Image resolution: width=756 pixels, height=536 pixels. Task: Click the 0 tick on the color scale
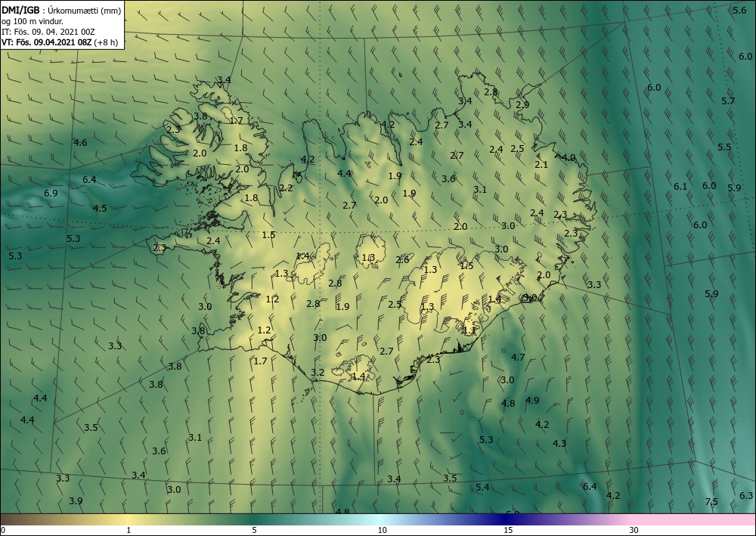pyautogui.click(x=3, y=530)
